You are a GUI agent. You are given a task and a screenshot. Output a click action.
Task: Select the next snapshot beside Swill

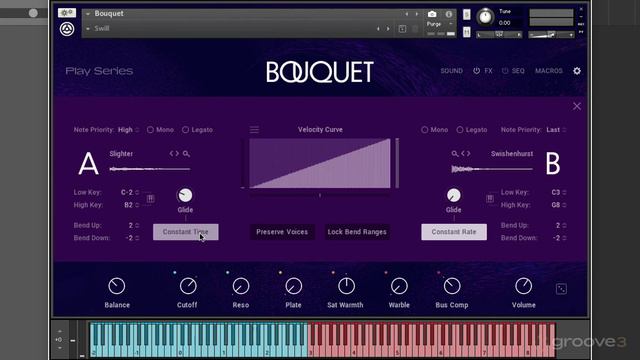tap(388, 29)
